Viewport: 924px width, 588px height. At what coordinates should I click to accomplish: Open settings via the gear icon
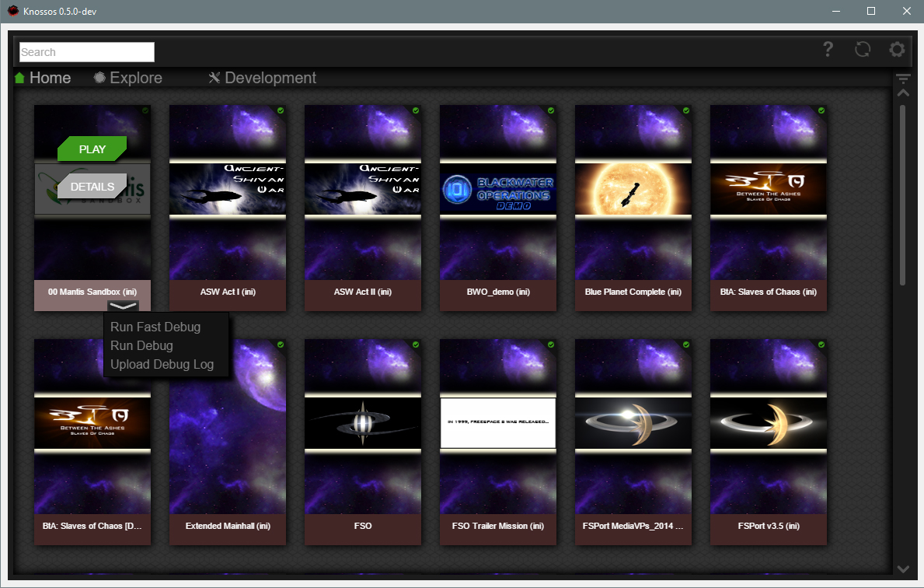pyautogui.click(x=897, y=49)
